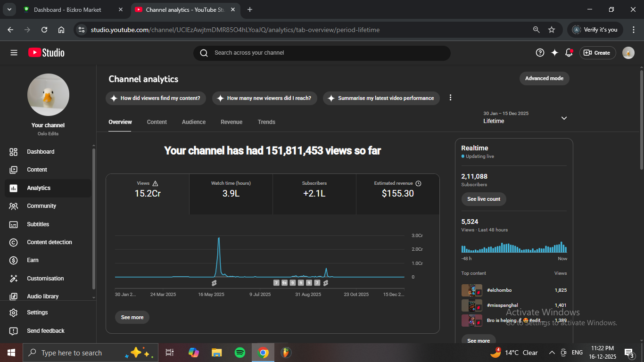Expand the Lifetime date range dropdown
The height and width of the screenshot is (362, 644).
click(564, 118)
